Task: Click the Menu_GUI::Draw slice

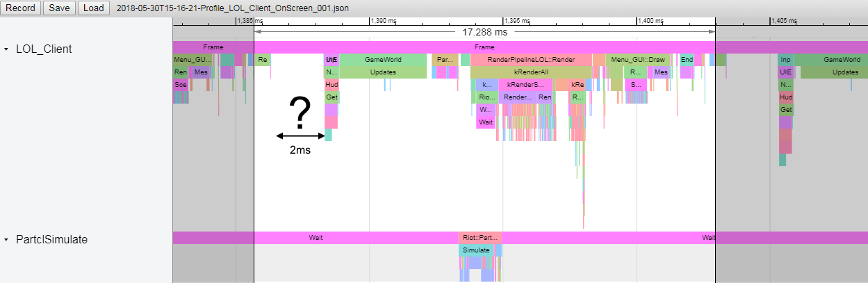Action: 637,60
